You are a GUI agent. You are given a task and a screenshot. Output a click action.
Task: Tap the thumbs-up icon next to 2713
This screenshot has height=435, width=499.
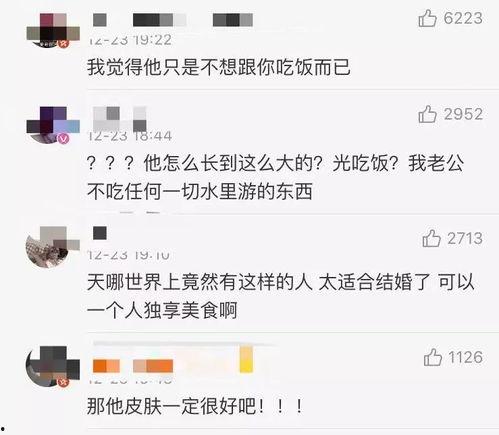coord(431,238)
